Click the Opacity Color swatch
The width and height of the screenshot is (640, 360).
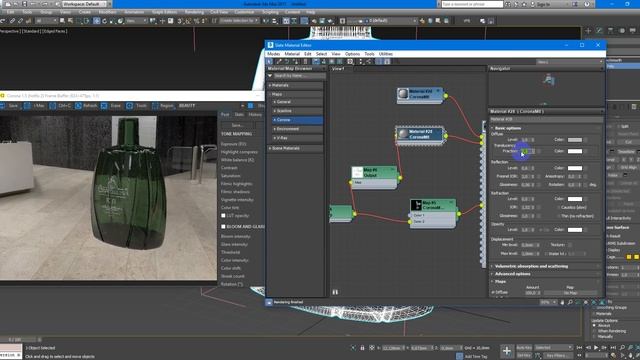(x=575, y=230)
